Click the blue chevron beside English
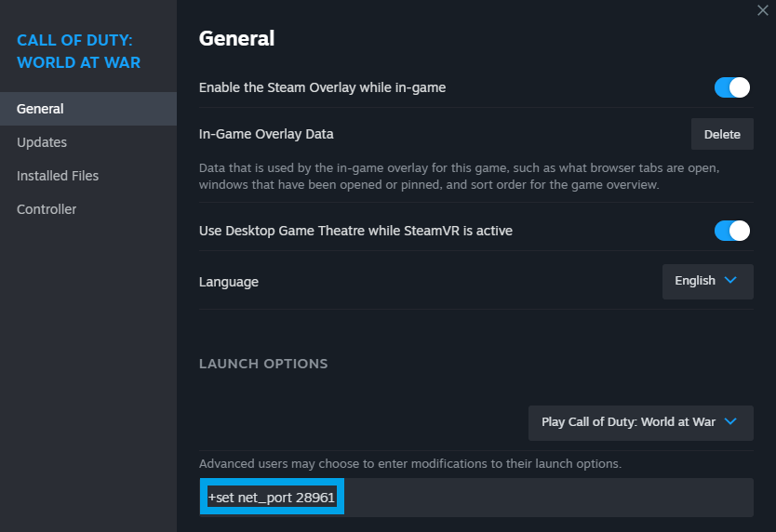The image size is (776, 532). (x=730, y=280)
